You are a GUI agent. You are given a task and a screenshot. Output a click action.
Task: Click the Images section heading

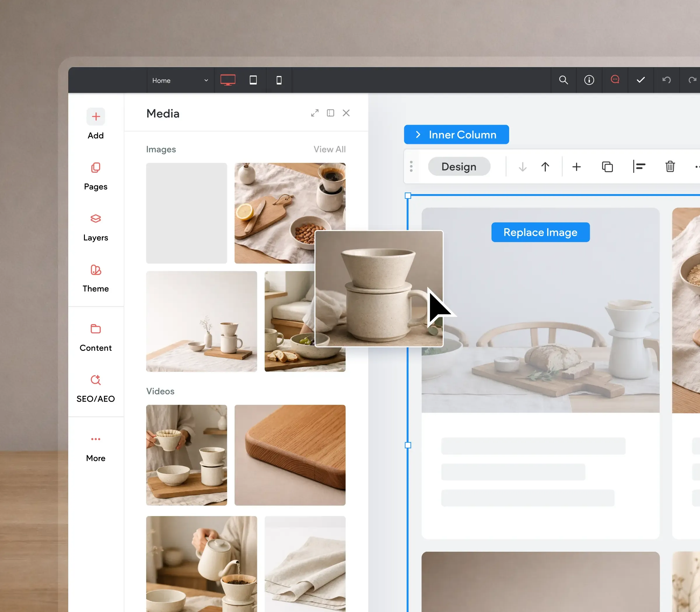161,149
